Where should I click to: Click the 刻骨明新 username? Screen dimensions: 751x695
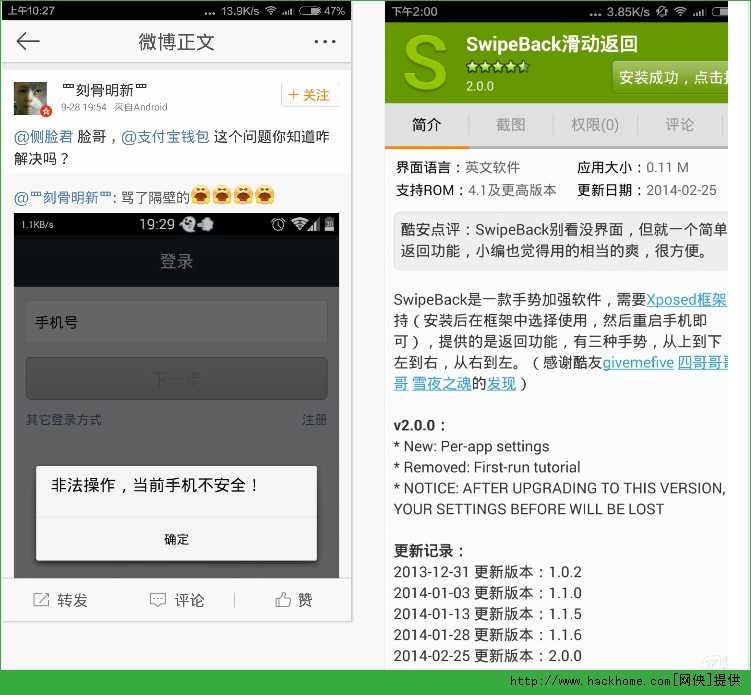pos(104,90)
